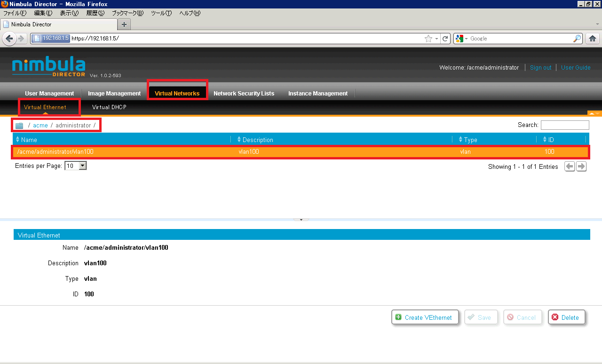Click the version text Ver. 1.0.2-593
This screenshot has width=602, height=364.
point(105,75)
